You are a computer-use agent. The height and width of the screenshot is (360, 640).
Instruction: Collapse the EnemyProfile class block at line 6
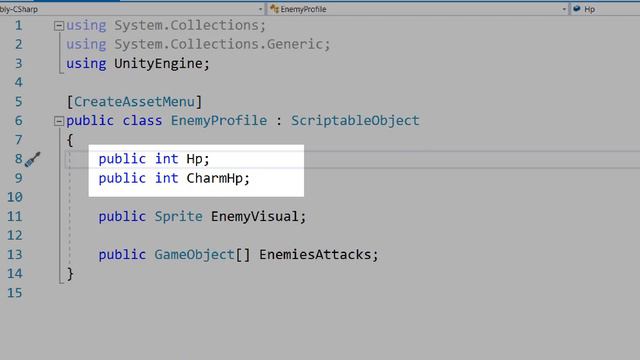(x=59, y=121)
